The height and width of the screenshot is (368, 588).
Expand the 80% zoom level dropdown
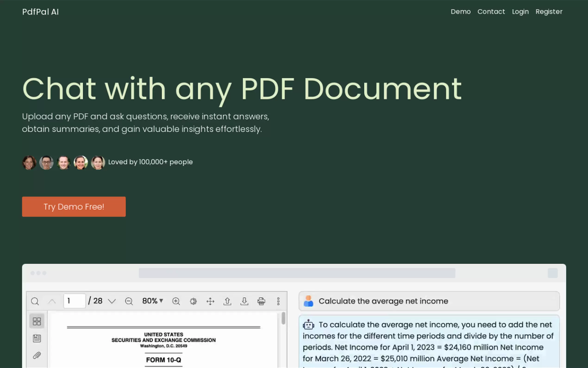point(153,301)
